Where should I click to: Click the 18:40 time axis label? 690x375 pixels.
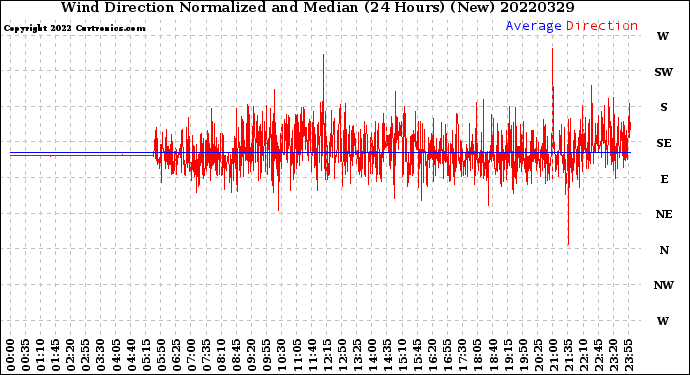pyautogui.click(x=493, y=356)
